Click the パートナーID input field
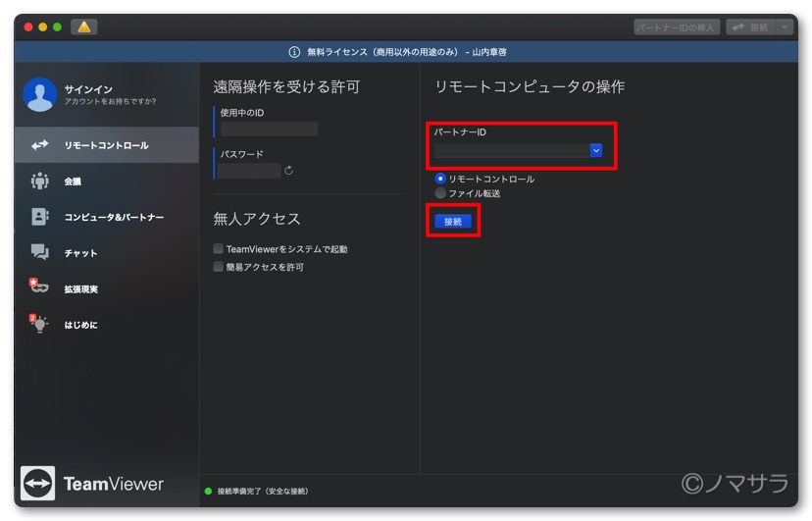This screenshot has width=812, height=521. coord(510,150)
